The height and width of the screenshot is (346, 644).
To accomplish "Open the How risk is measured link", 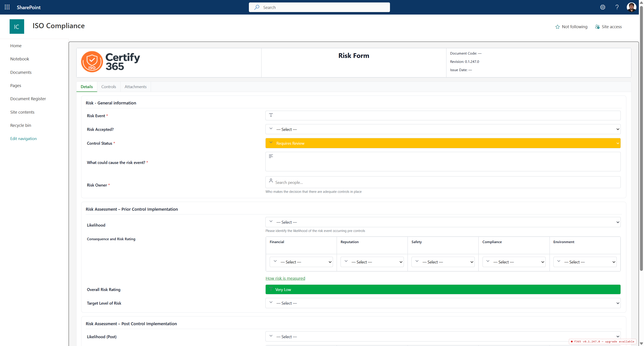I will pyautogui.click(x=285, y=278).
